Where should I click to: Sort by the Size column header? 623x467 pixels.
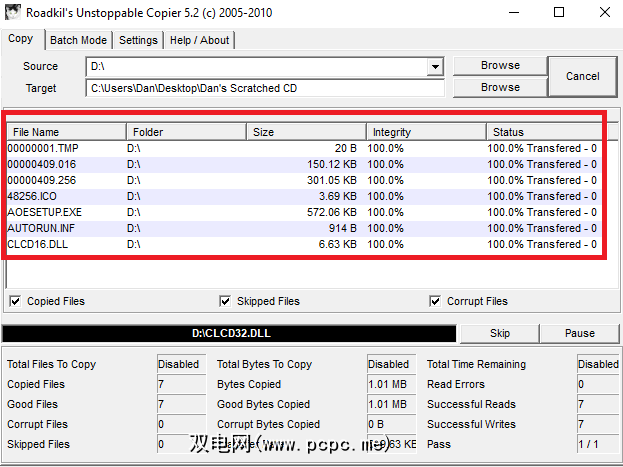[306, 132]
